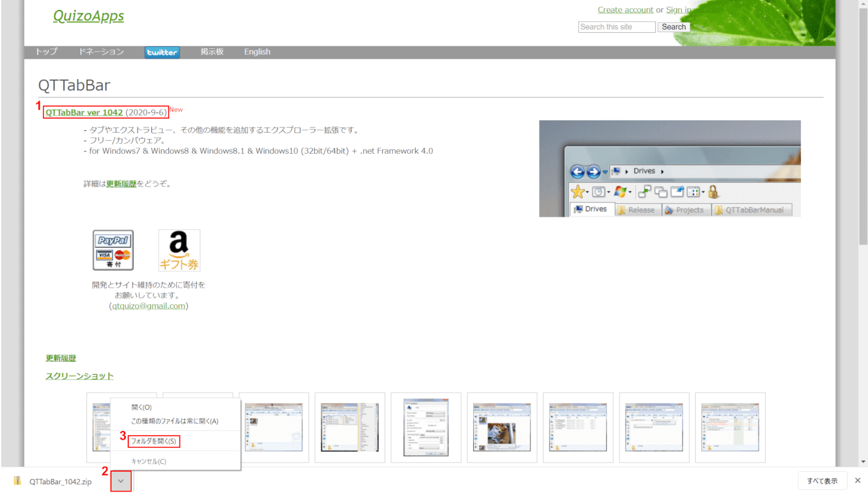This screenshot has height=494, width=868.
Task: Open the sixth screenshot thumbnail with photo
Action: tap(502, 427)
